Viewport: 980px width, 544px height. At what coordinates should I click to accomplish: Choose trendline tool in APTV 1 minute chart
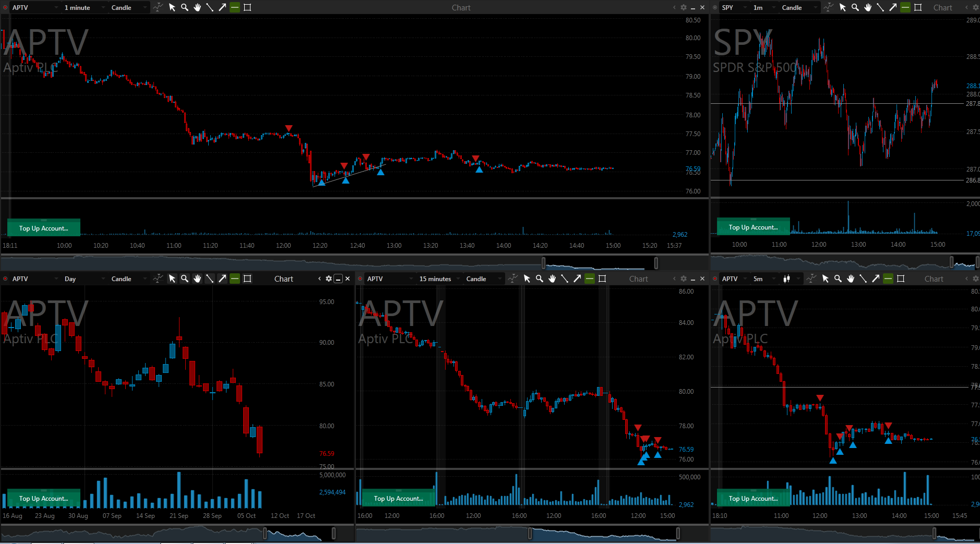[210, 7]
